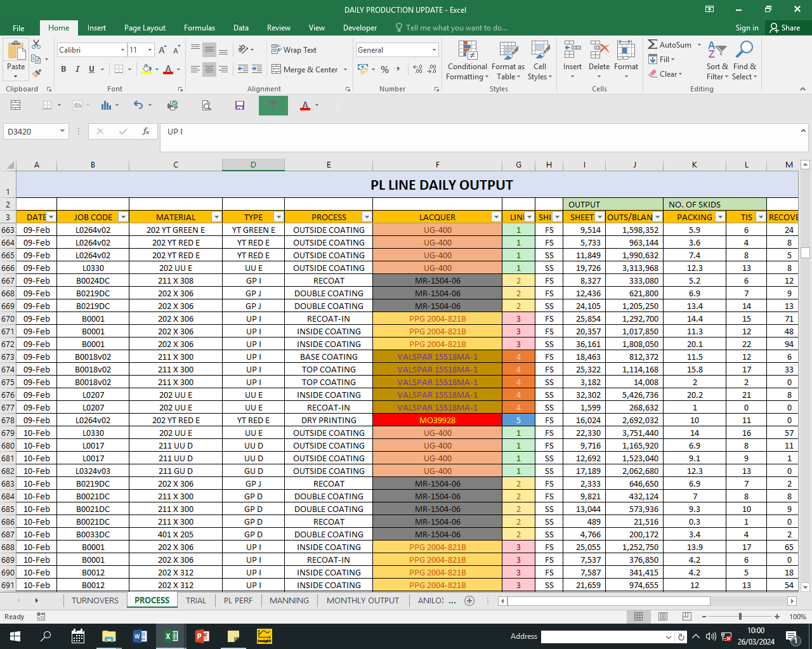Open the LACQUER column filter dropdown
The width and height of the screenshot is (812, 649).
click(x=496, y=217)
